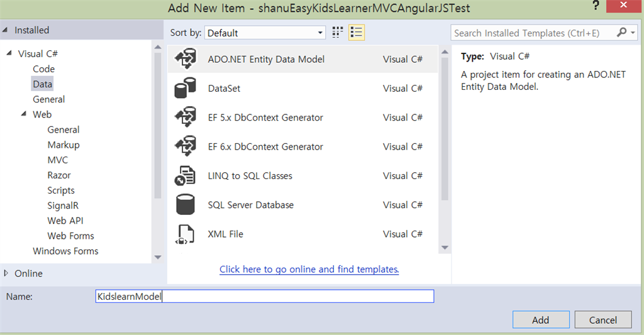Image resolution: width=644 pixels, height=335 pixels.
Task: Click the DataSet template icon
Action: [x=185, y=89]
